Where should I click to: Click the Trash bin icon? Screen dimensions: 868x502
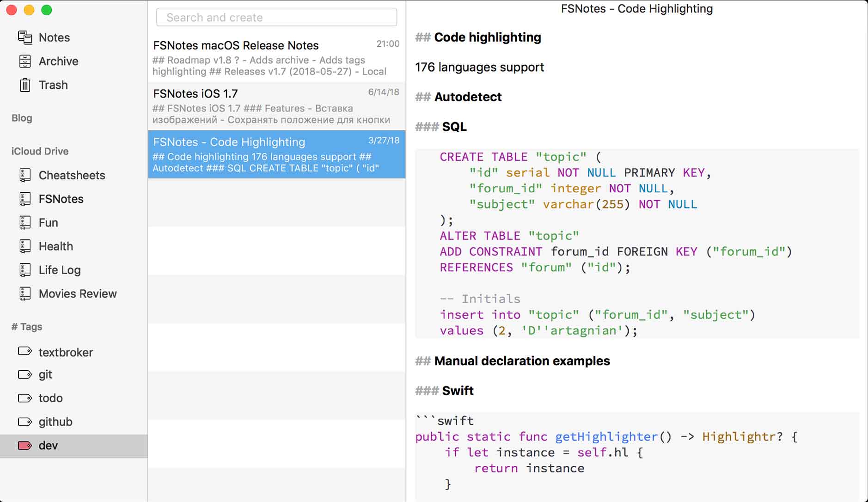tap(25, 85)
